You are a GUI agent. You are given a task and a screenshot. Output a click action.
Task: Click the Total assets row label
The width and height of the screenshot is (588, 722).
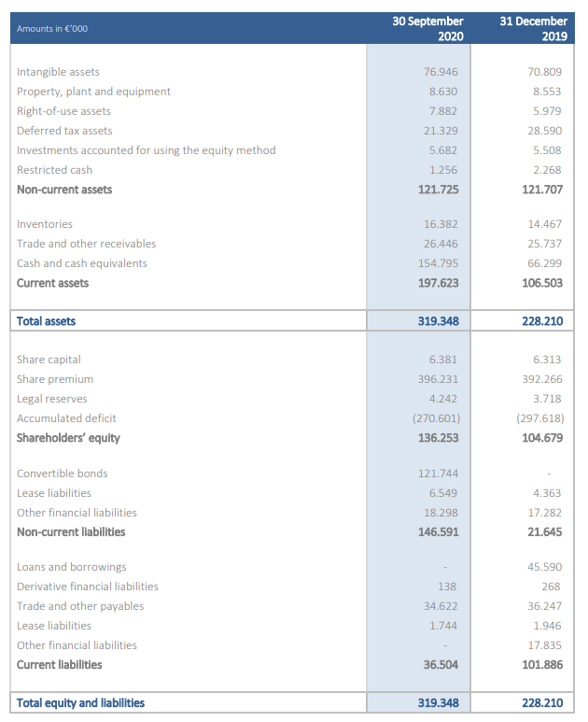[x=46, y=321]
